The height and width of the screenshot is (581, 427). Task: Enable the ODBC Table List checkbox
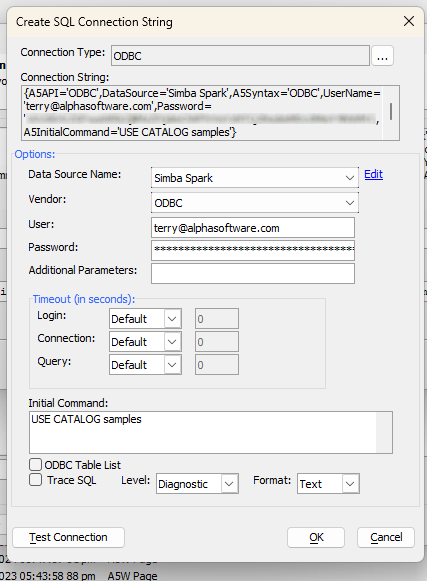pyautogui.click(x=36, y=464)
